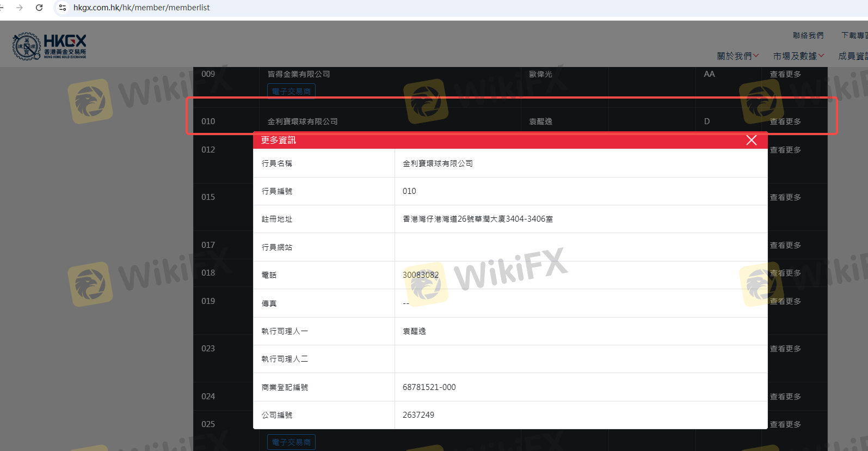Open the 成員資訊 navigation menu
Screen dimensions: 868x451
click(853, 56)
